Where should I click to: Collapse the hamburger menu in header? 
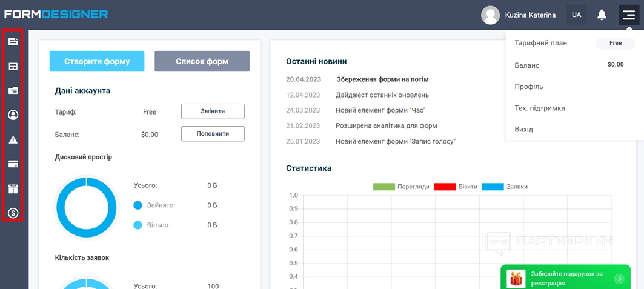coord(629,15)
